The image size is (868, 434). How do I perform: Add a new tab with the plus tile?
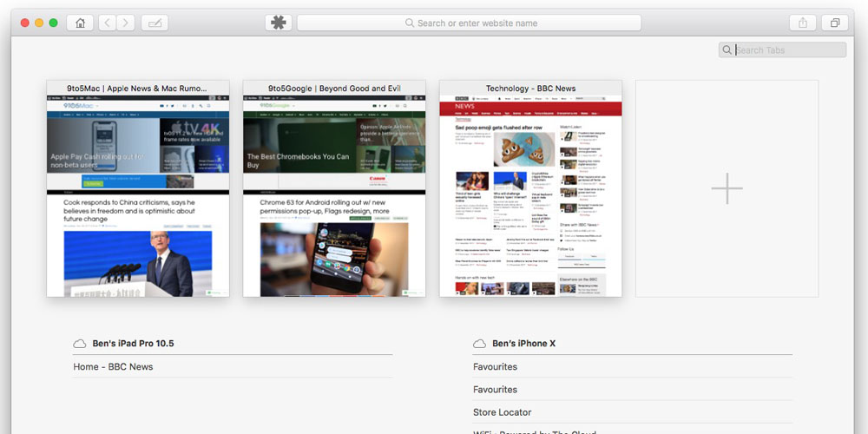pos(727,188)
